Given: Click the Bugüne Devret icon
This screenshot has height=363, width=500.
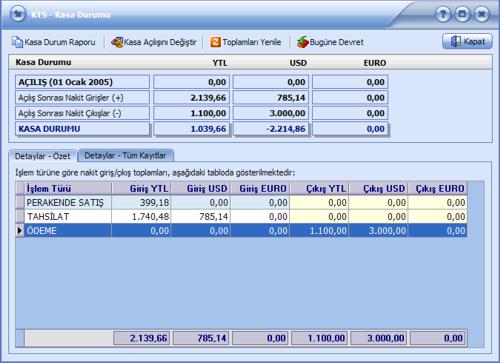Looking at the screenshot, I should 302,42.
